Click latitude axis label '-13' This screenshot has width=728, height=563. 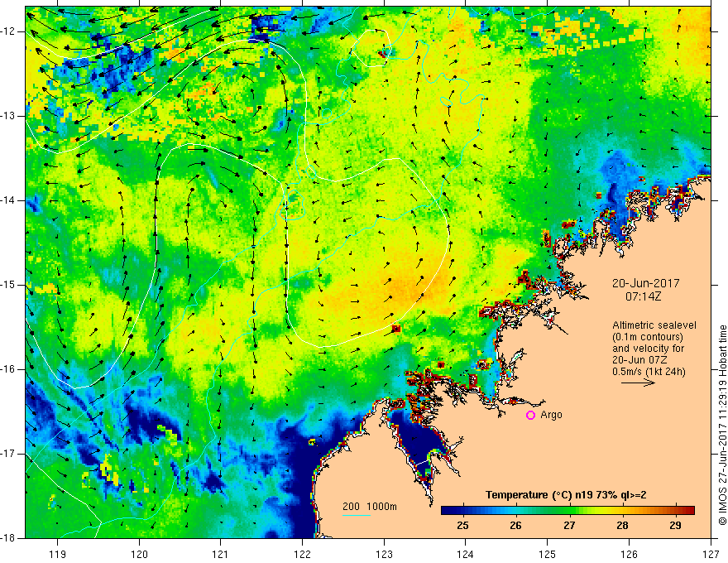9,116
